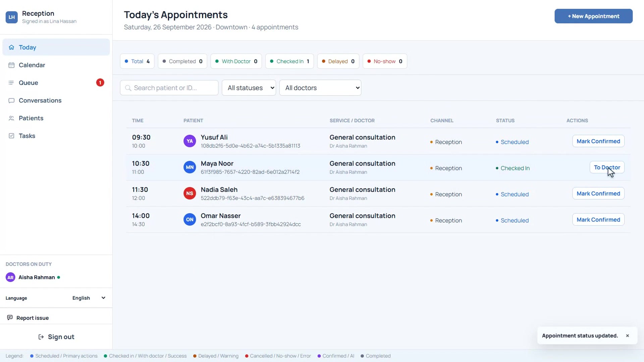Open the Conversations section

coord(56,101)
